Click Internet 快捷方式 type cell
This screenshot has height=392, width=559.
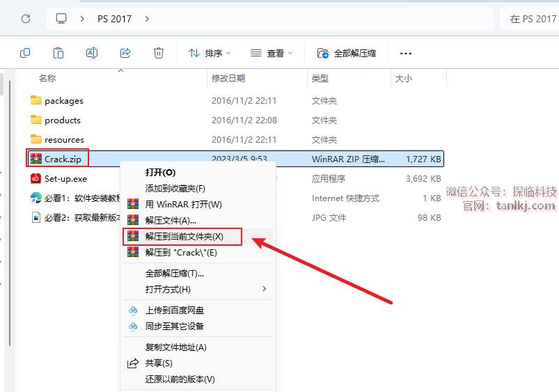coord(345,198)
